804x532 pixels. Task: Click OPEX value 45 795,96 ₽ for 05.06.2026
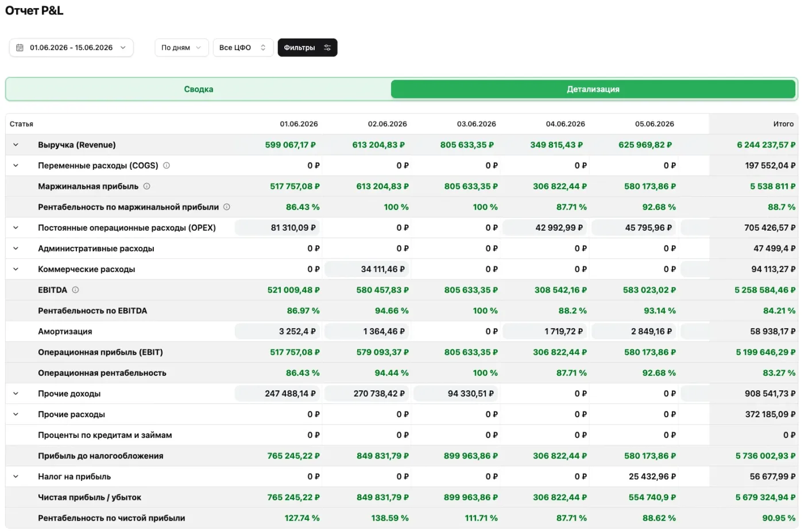634,228
